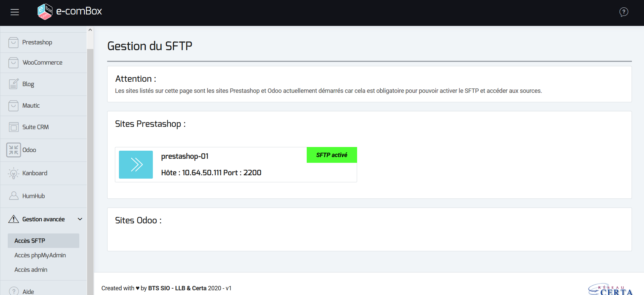This screenshot has height=295, width=644.
Task: Click the Gestion du SFTP heading
Action: click(149, 46)
